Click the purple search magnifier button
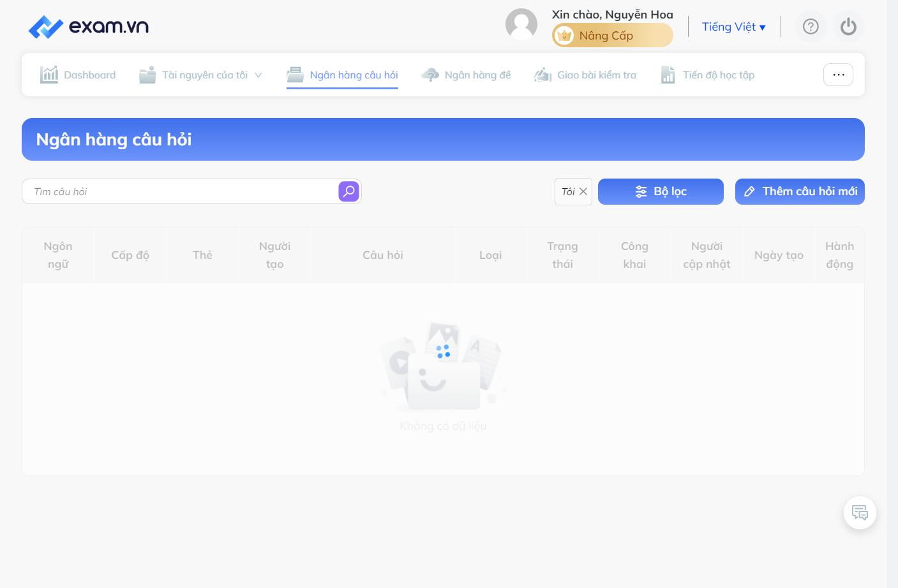The height and width of the screenshot is (588, 898). (348, 191)
